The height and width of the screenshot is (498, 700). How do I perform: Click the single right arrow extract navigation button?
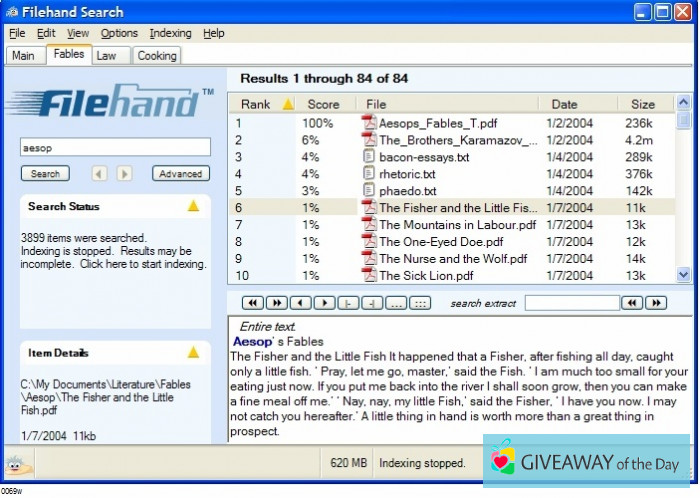324,303
